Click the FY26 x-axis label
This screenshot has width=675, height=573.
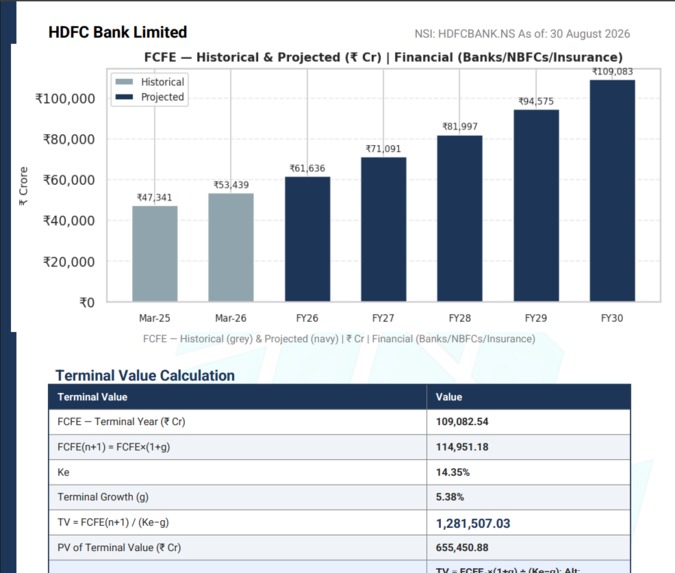[x=307, y=318]
